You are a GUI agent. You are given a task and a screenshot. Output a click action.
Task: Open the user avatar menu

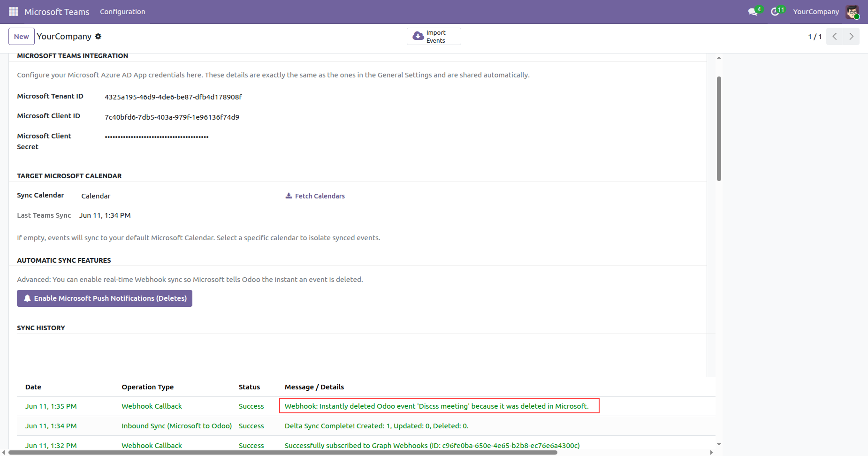coord(852,12)
